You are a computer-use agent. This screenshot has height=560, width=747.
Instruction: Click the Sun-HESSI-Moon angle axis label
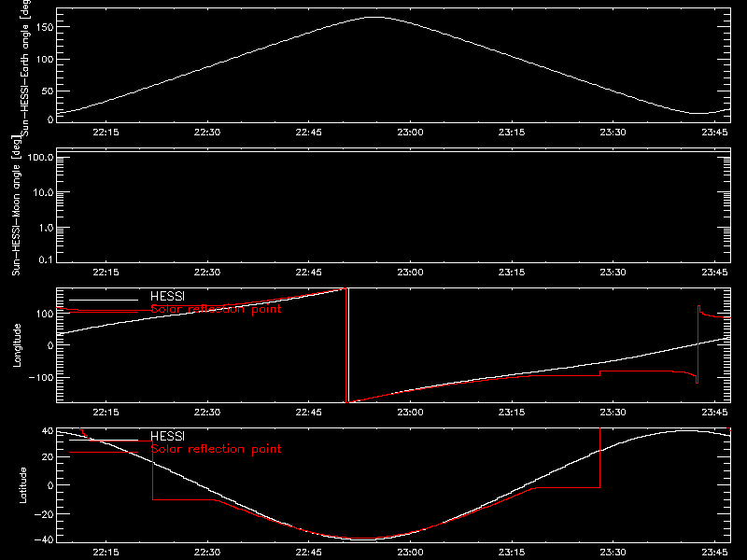pyautogui.click(x=16, y=205)
